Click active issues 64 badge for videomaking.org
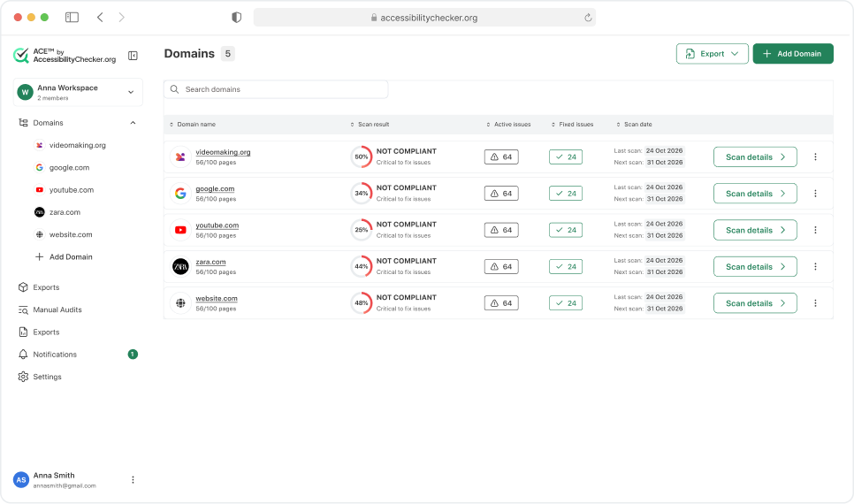854x504 pixels. pyautogui.click(x=501, y=157)
